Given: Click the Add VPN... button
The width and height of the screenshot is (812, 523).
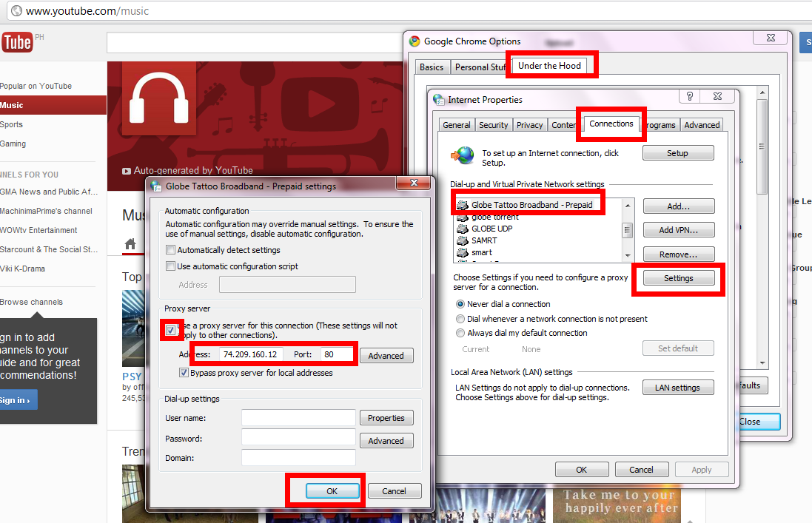Looking at the screenshot, I should (x=678, y=230).
